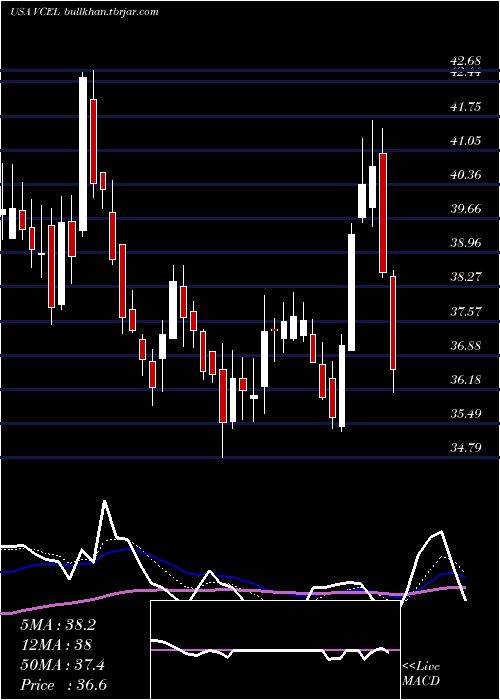Screen dimensions: 500x700
Task: Select the 41.05 price level label
Action: click(466, 141)
